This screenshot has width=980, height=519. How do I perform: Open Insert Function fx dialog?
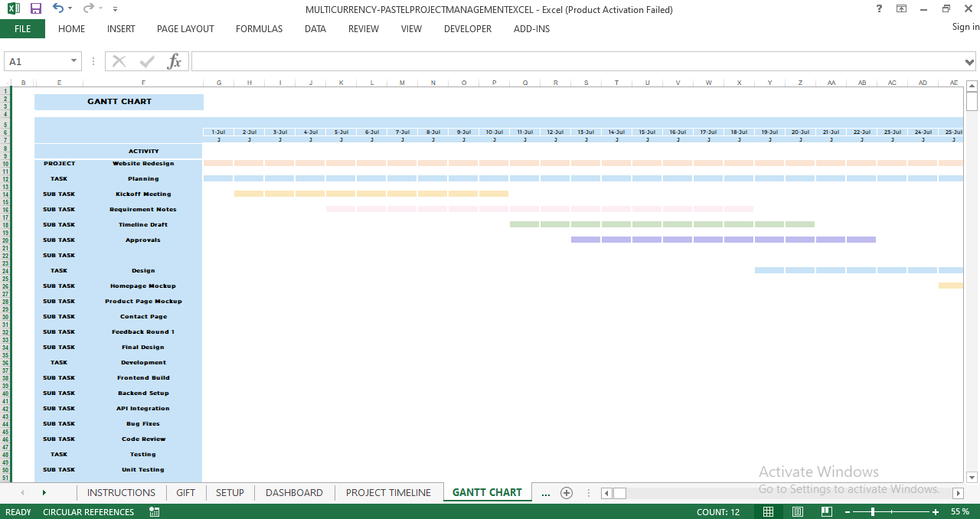coord(175,61)
